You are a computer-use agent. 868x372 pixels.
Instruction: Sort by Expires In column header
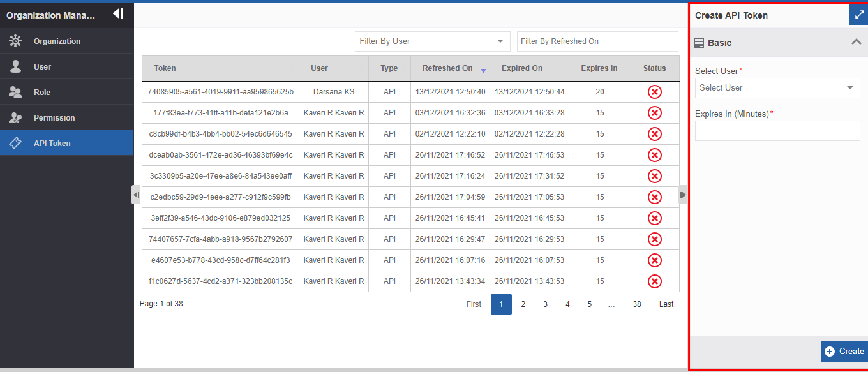pyautogui.click(x=600, y=68)
